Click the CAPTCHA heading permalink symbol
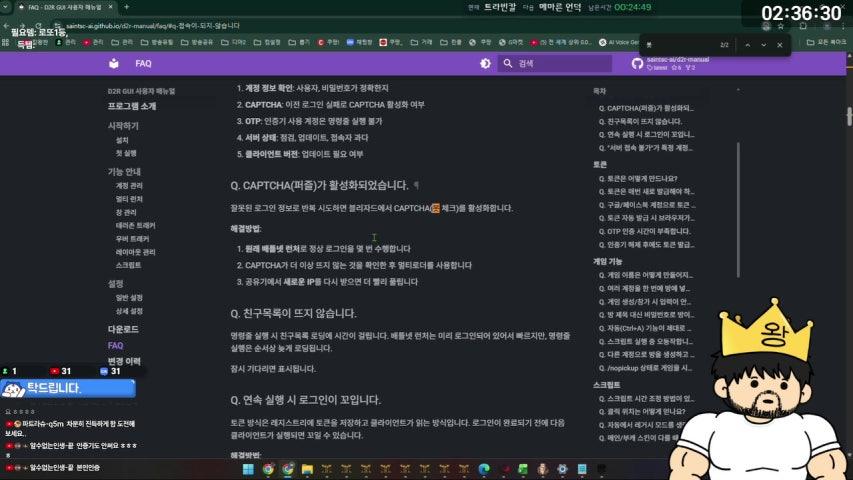The image size is (853, 480). tap(416, 186)
